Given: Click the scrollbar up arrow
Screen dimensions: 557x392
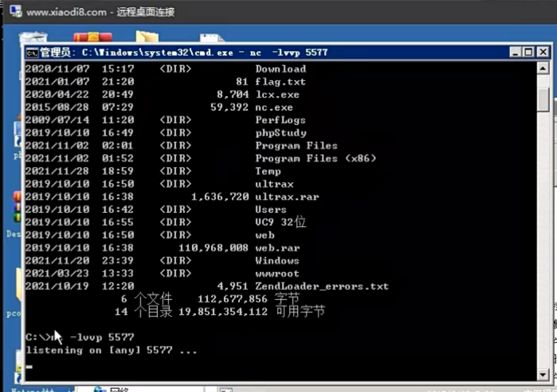Looking at the screenshot, I should point(543,69).
